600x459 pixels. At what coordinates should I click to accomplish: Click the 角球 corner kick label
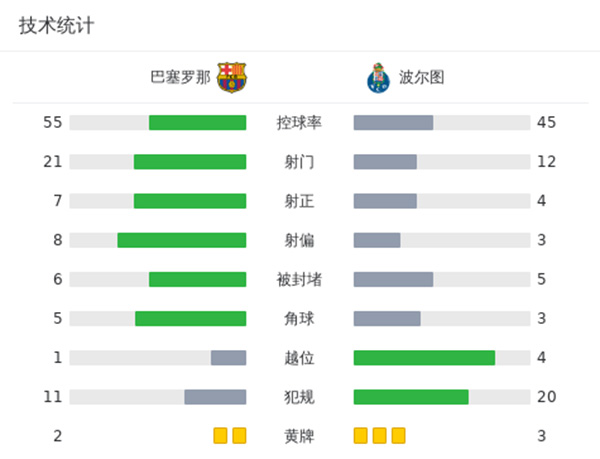pos(299,319)
